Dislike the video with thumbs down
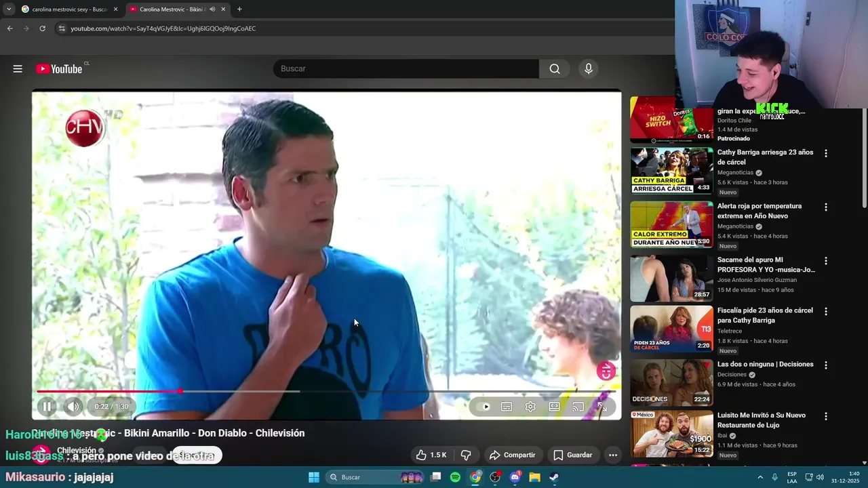This screenshot has height=488, width=868. 466,455
